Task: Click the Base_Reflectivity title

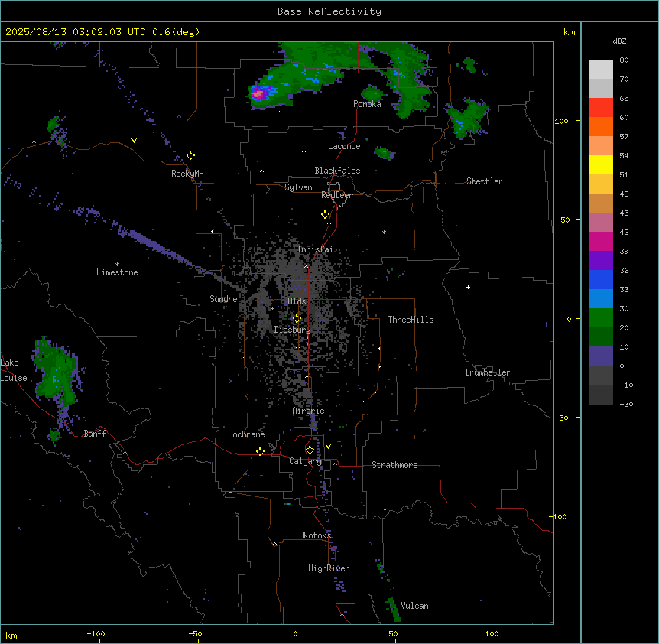Action: pos(329,11)
